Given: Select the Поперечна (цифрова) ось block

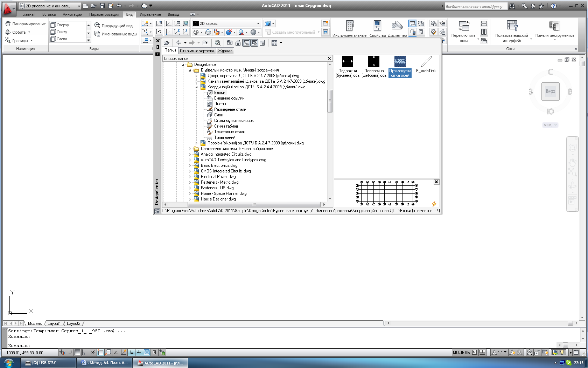Looking at the screenshot, I should point(374,67).
